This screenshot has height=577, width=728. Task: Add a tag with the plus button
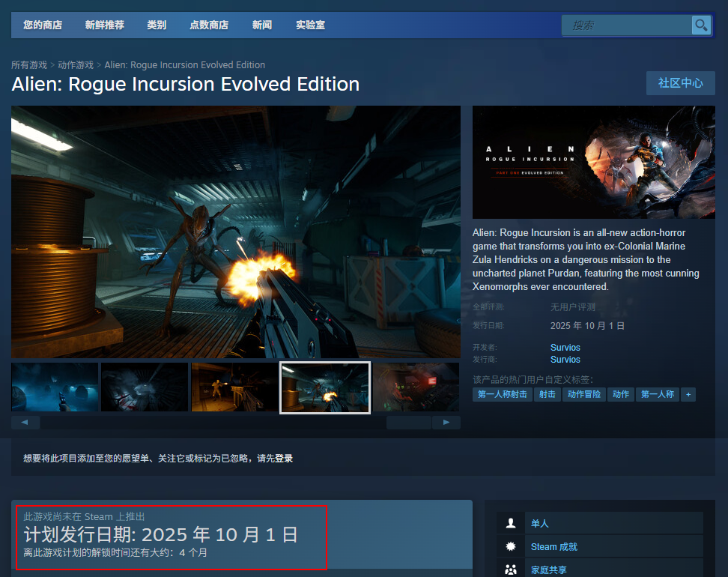[x=688, y=394]
